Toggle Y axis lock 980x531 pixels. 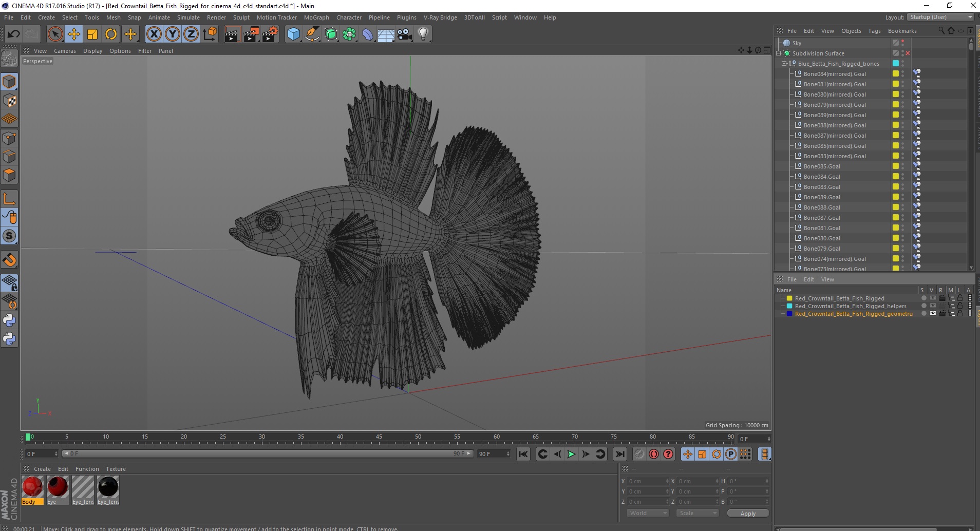point(173,34)
